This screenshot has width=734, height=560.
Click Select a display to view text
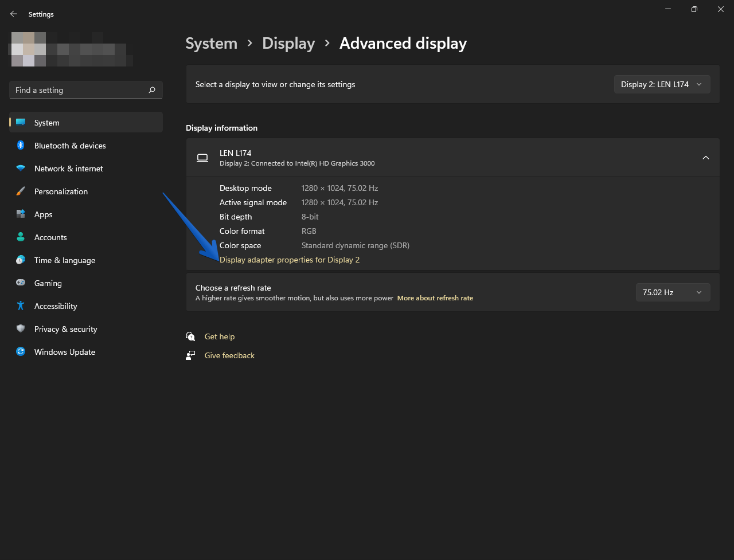(x=275, y=84)
